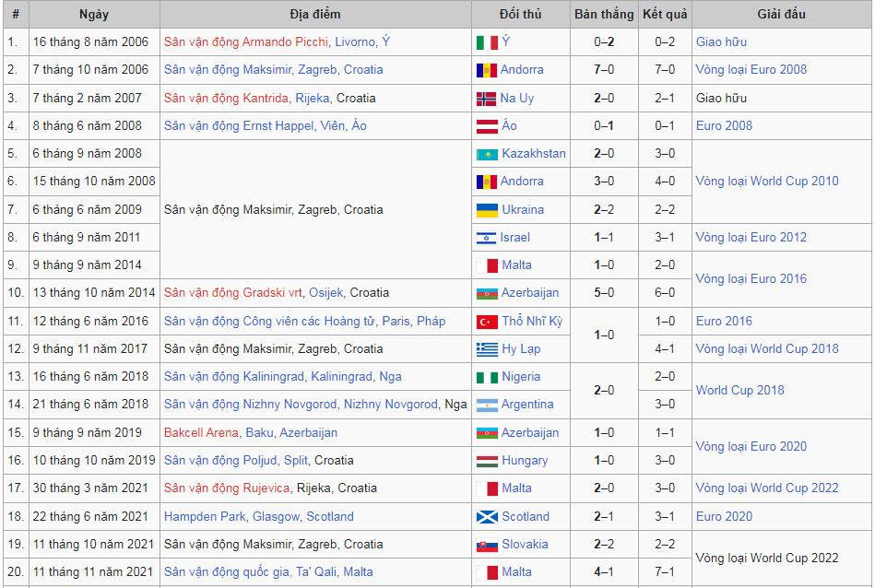Click the Norway flag next to Na Uy
875x588 pixels.
point(486,98)
